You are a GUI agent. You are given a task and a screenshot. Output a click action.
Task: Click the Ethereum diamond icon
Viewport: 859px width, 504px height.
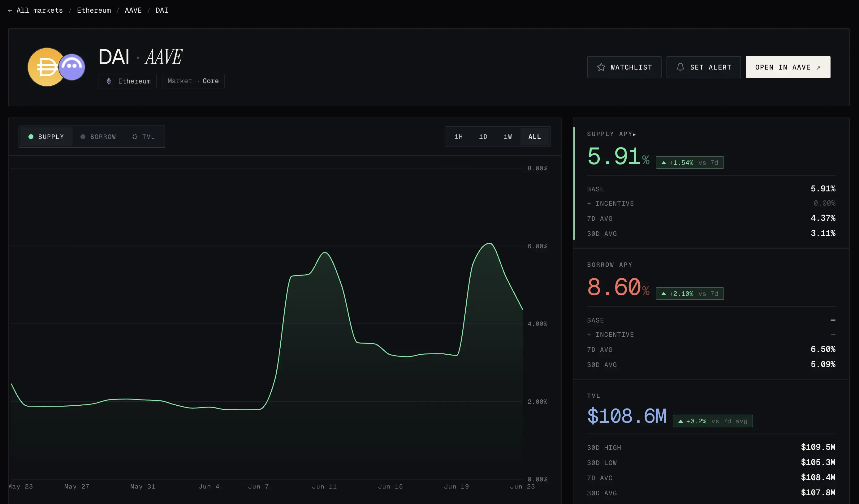(109, 81)
